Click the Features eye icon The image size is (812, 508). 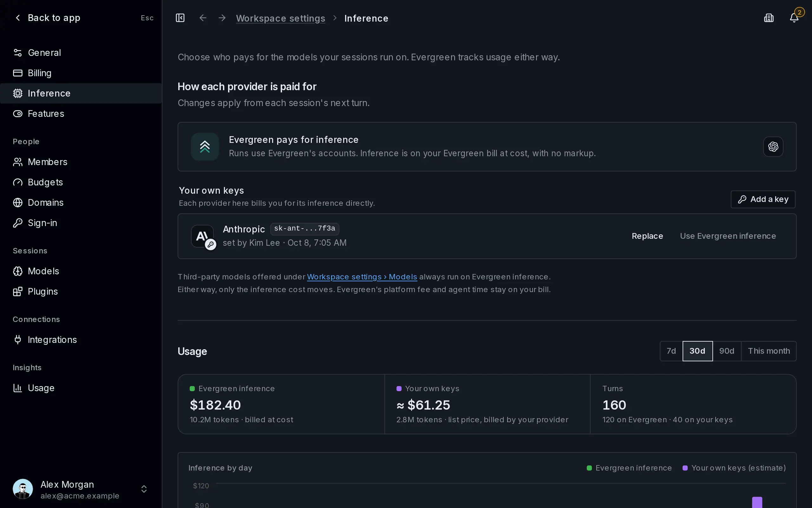tap(18, 114)
